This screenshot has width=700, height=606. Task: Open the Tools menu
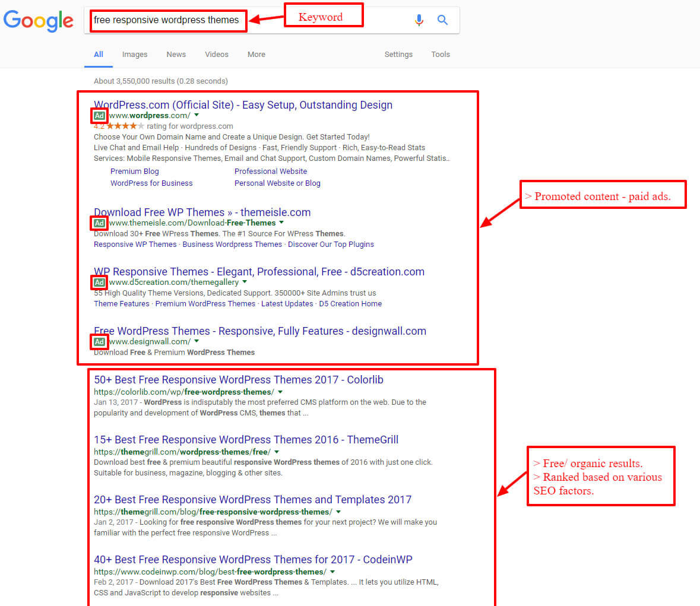click(x=441, y=54)
